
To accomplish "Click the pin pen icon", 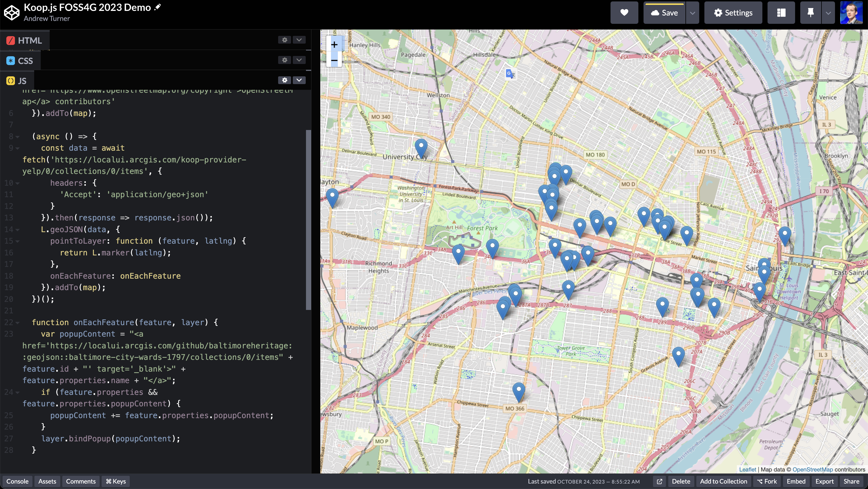I will tap(810, 12).
